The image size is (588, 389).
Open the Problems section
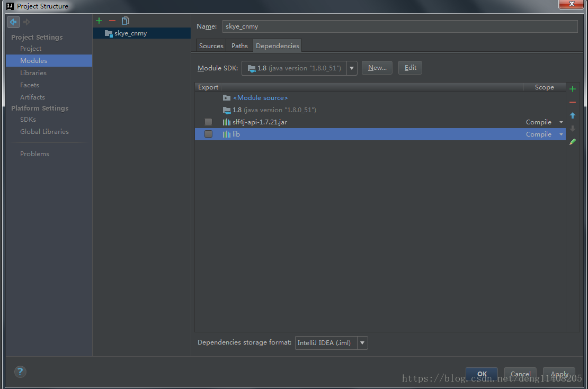(x=34, y=153)
